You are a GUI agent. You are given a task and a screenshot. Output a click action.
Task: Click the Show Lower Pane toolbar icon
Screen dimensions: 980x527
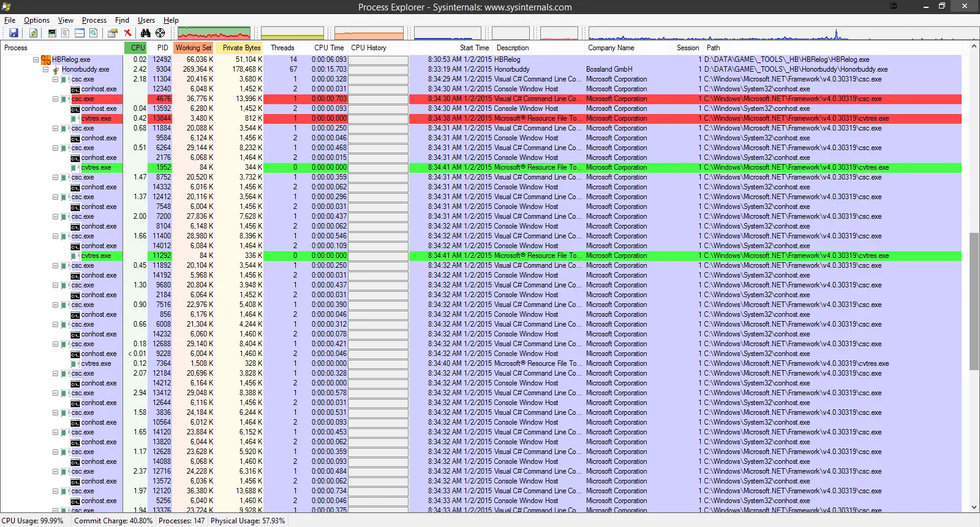click(x=80, y=33)
